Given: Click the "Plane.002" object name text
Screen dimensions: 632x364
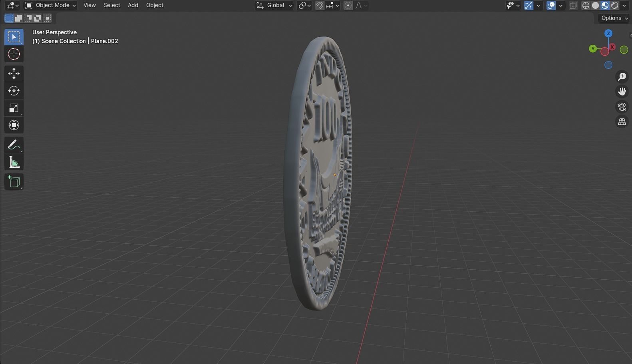Looking at the screenshot, I should pos(105,41).
